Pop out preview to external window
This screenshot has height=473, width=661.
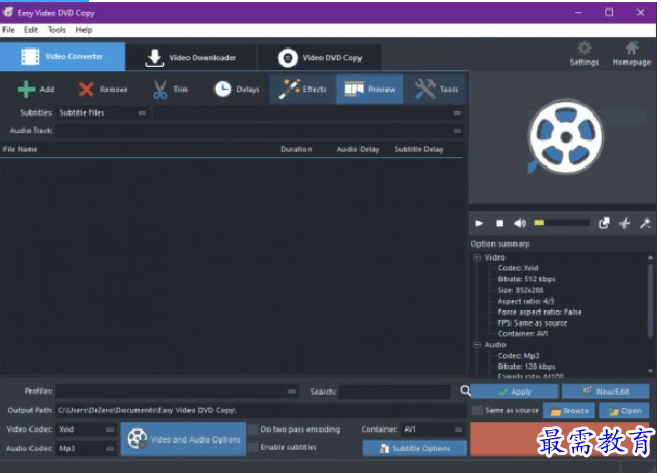(604, 223)
